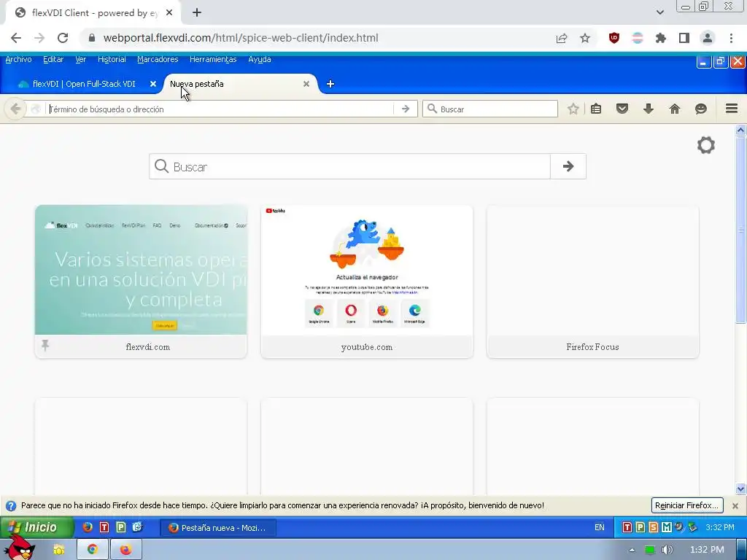747x560 pixels.
Task: Show Firefox bookmarks list icon
Action: (x=596, y=109)
